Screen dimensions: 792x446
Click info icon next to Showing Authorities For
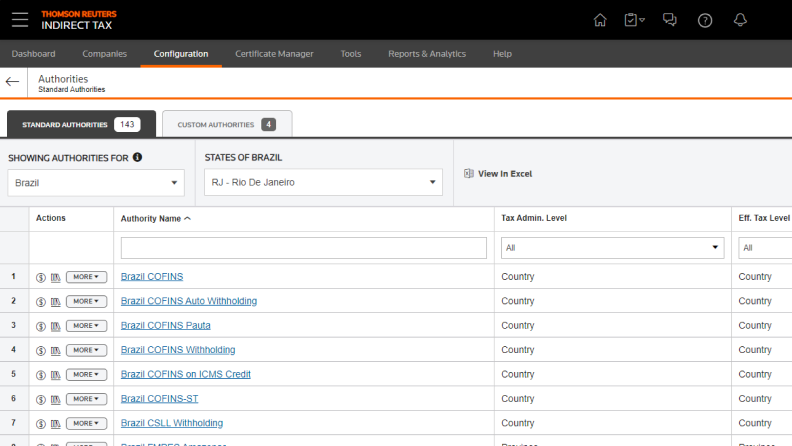(137, 157)
